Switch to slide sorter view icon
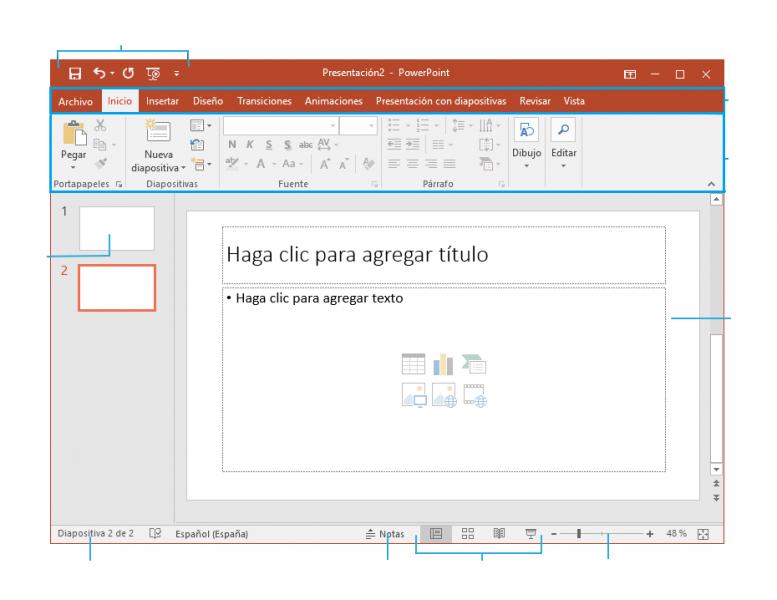Image resolution: width=777 pixels, height=600 pixels. 467,534
